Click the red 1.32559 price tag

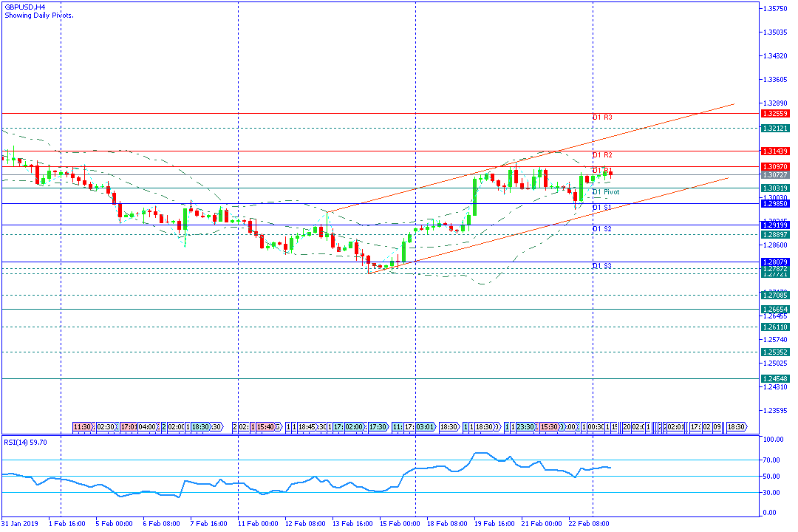pyautogui.click(x=775, y=114)
